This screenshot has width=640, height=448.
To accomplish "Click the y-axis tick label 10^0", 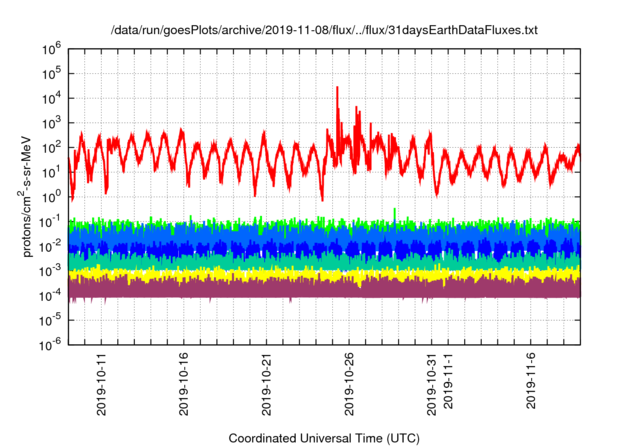I will tap(52, 196).
